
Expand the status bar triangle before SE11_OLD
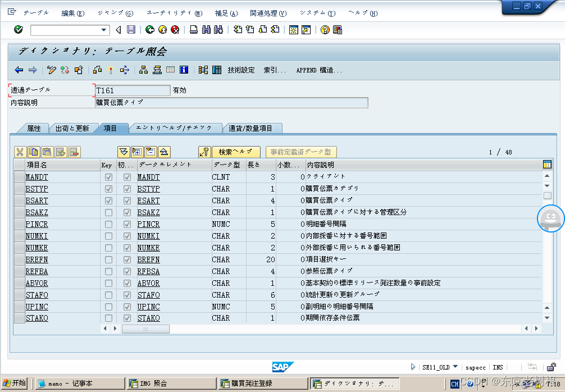pos(413,367)
